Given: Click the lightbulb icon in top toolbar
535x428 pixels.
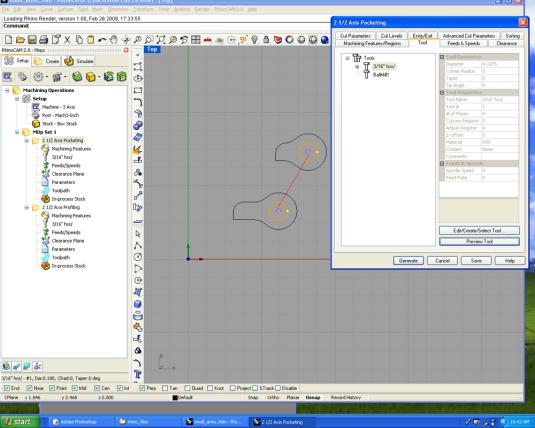Looking at the screenshot, I should (255, 40).
